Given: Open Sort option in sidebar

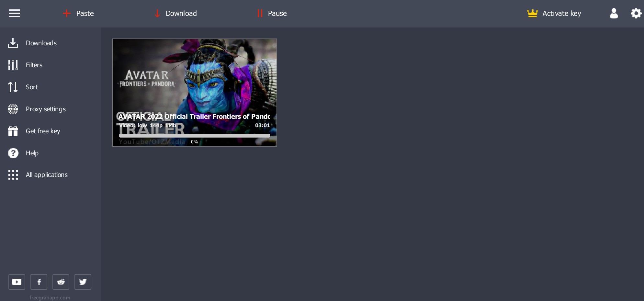Looking at the screenshot, I should click(32, 87).
